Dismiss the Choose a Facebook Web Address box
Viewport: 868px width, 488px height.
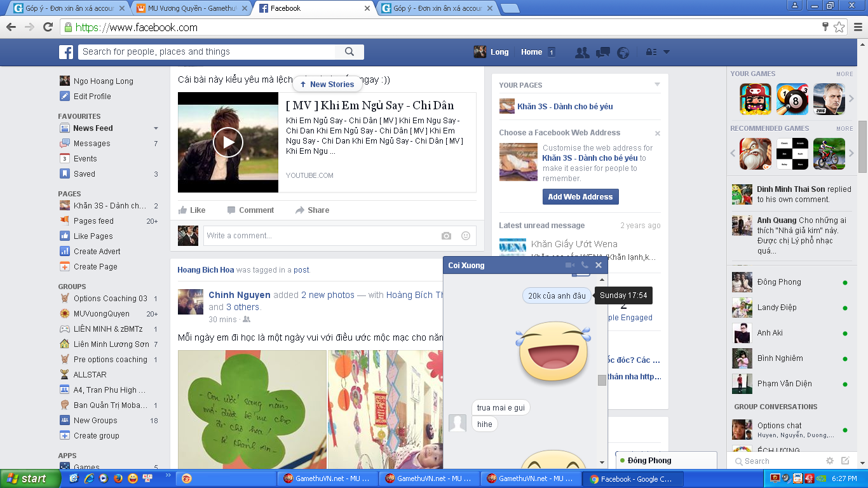tap(658, 133)
